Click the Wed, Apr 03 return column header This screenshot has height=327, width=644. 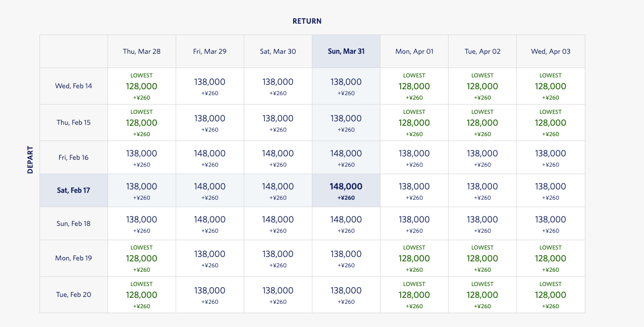550,51
